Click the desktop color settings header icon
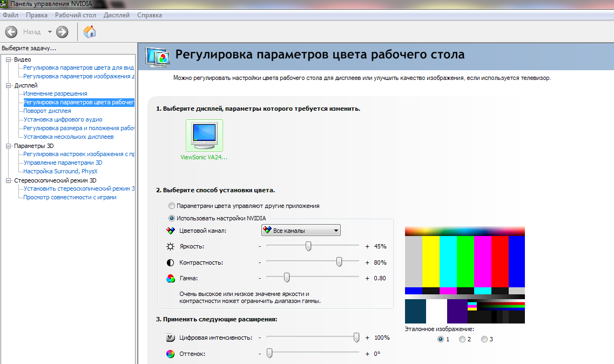The image size is (614, 364). 158,57
